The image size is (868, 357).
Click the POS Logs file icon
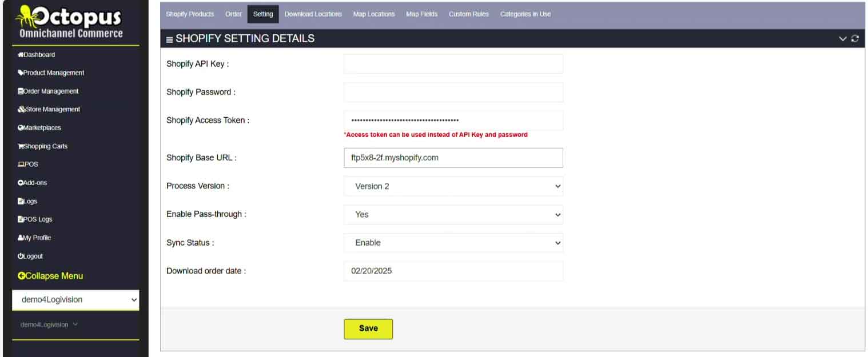21,219
